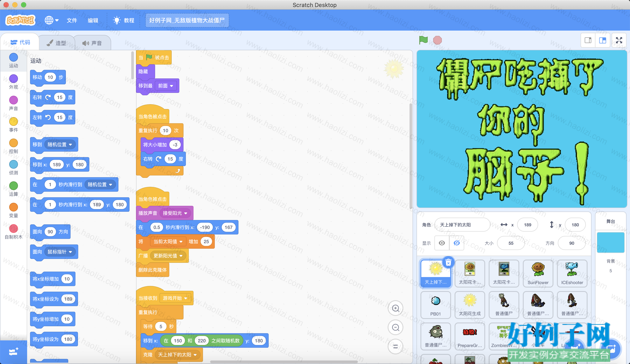Select the 运算 block category
The image size is (630, 364).
pos(14,189)
